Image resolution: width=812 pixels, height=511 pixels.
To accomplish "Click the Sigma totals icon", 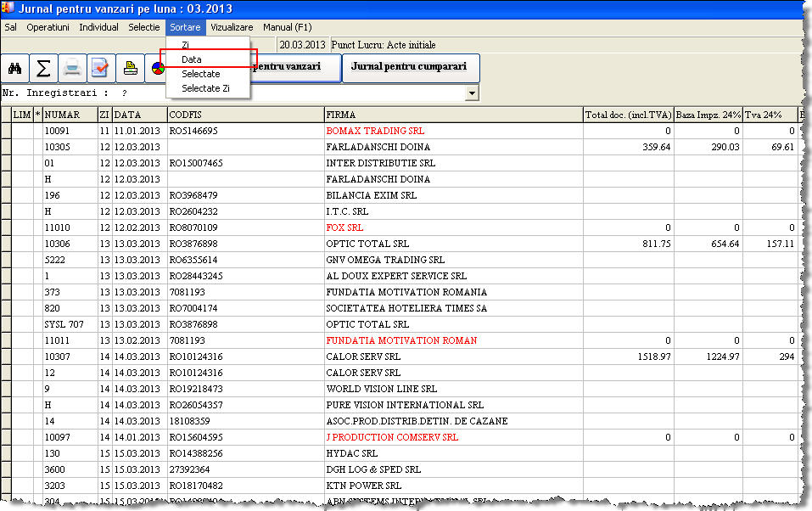I will click(x=43, y=68).
